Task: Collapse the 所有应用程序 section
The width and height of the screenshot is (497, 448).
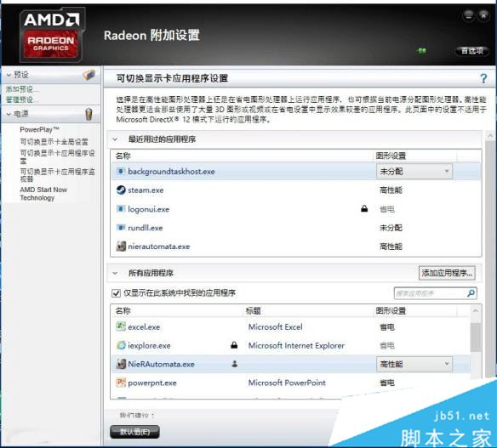Action: [x=115, y=273]
